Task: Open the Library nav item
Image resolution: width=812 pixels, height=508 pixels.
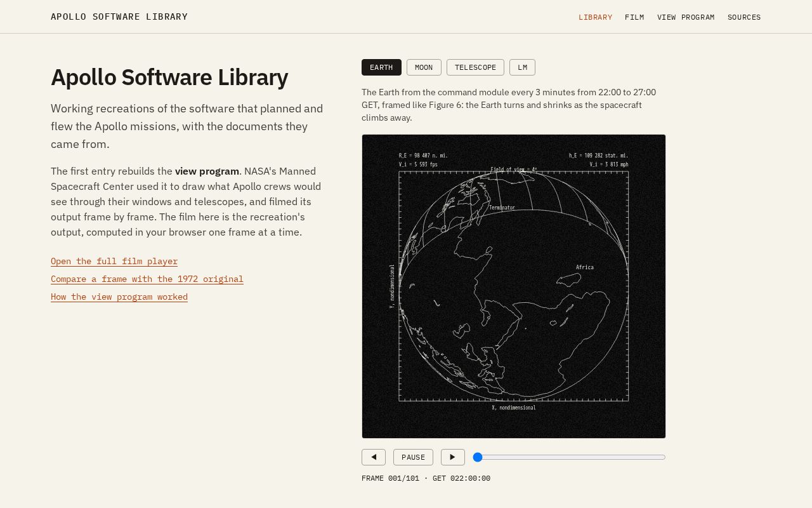Action: (595, 17)
